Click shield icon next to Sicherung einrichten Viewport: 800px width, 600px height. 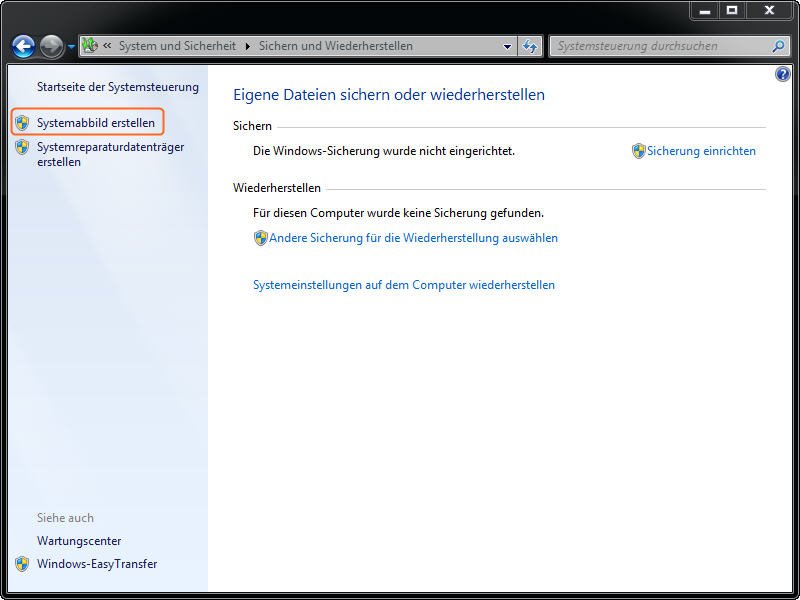click(x=639, y=151)
